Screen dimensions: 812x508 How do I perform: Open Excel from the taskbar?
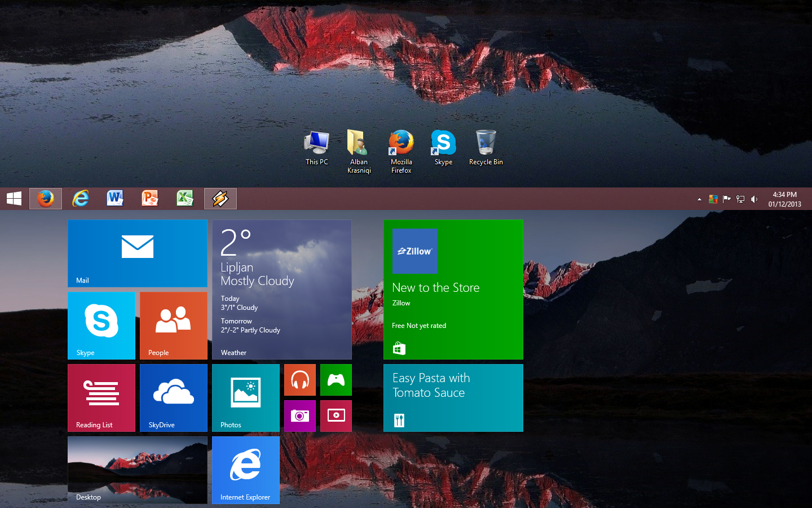point(186,199)
